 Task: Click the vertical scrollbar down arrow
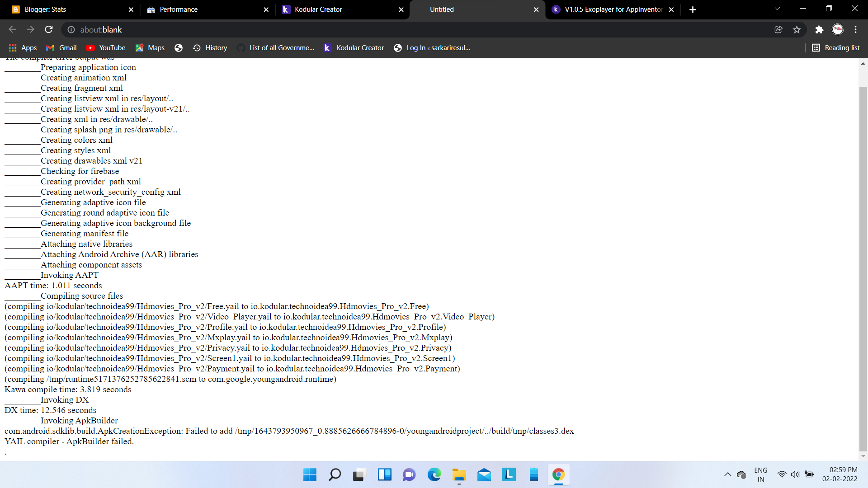click(863, 456)
